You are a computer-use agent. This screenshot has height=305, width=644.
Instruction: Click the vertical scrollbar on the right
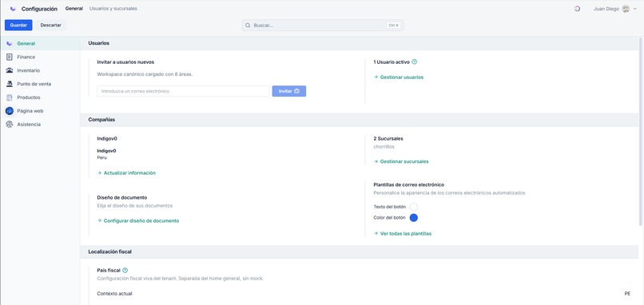pos(641,132)
